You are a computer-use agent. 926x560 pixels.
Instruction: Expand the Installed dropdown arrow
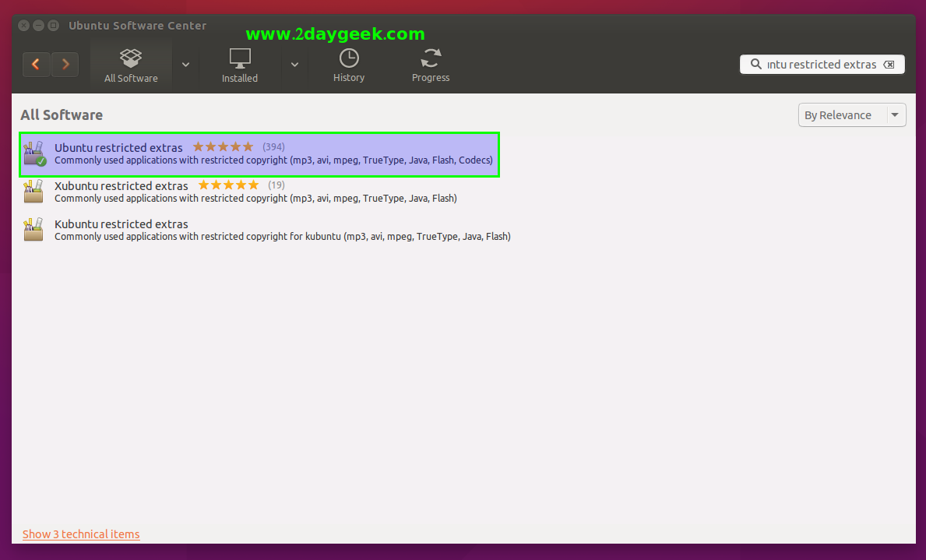pyautogui.click(x=294, y=65)
